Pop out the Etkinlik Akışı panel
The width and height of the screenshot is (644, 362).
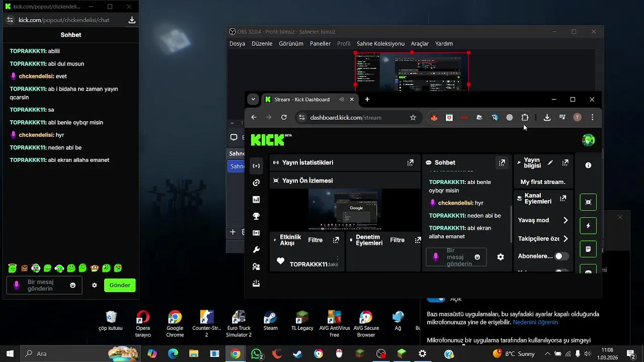click(336, 240)
